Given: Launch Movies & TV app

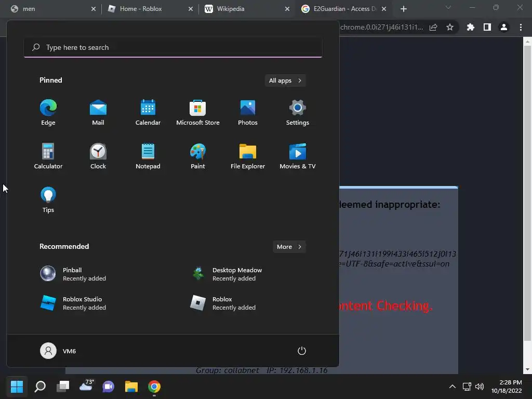Looking at the screenshot, I should 298,156.
